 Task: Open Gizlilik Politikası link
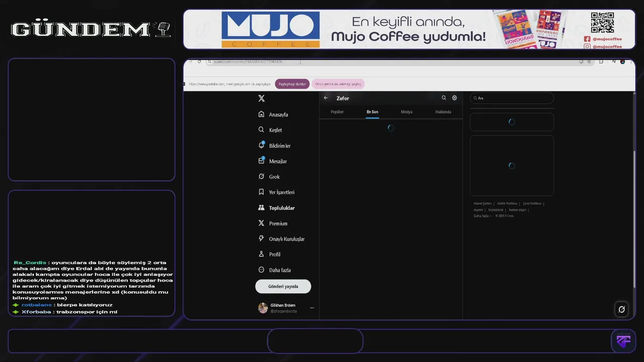click(507, 204)
